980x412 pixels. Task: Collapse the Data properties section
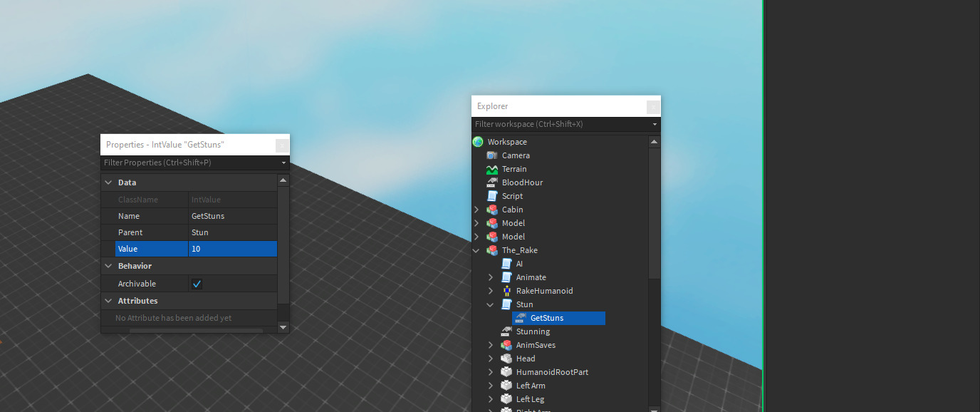pyautogui.click(x=108, y=182)
